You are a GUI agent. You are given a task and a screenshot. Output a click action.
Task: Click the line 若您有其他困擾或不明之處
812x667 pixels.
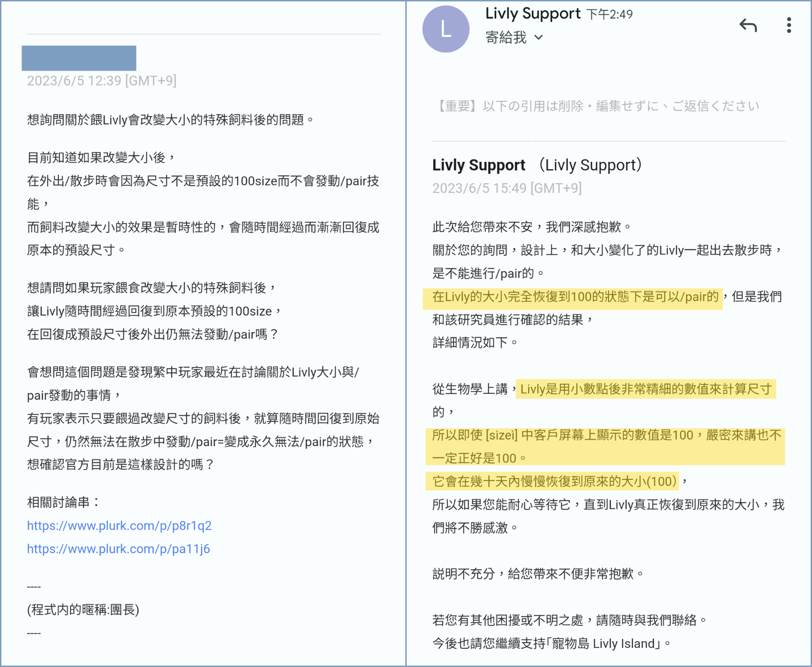569,620
